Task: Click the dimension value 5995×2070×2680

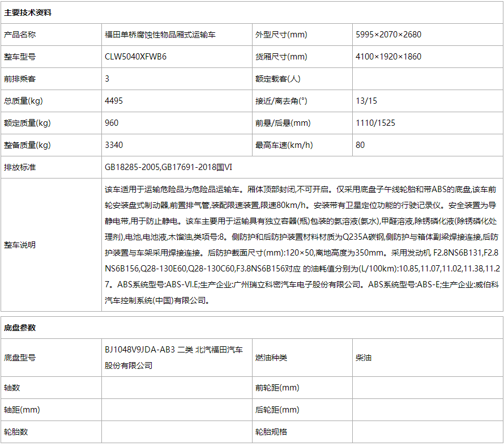Action: pyautogui.click(x=388, y=35)
